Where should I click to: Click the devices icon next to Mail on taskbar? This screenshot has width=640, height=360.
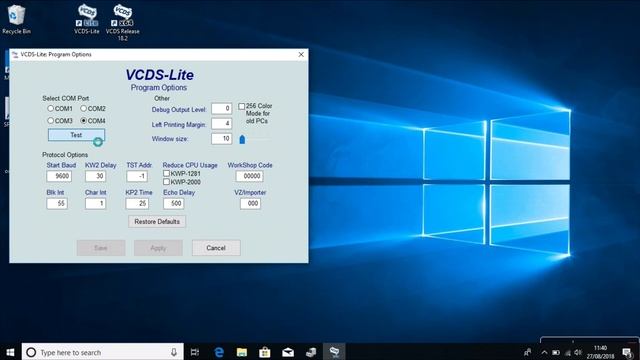click(x=311, y=352)
